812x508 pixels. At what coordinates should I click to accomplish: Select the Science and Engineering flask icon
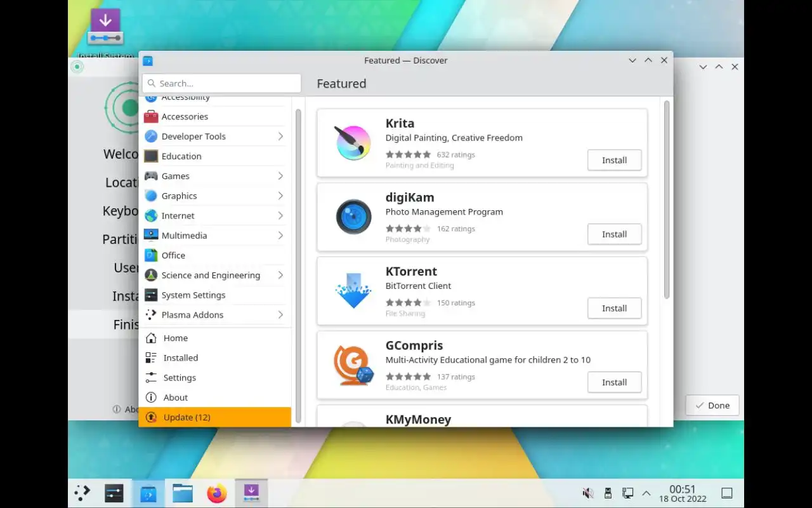[151, 275]
